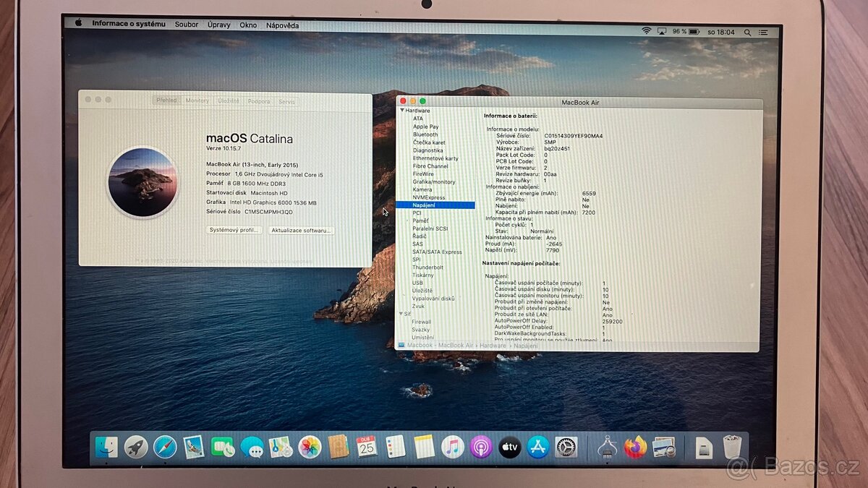Open Safari from the Dock
The height and width of the screenshot is (488, 868).
click(163, 448)
